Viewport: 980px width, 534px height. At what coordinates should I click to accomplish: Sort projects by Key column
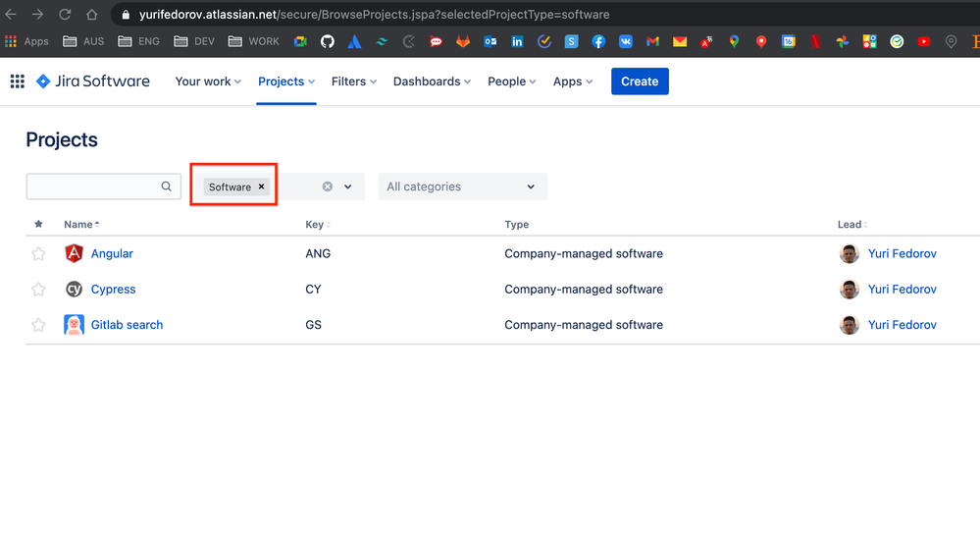click(x=318, y=224)
